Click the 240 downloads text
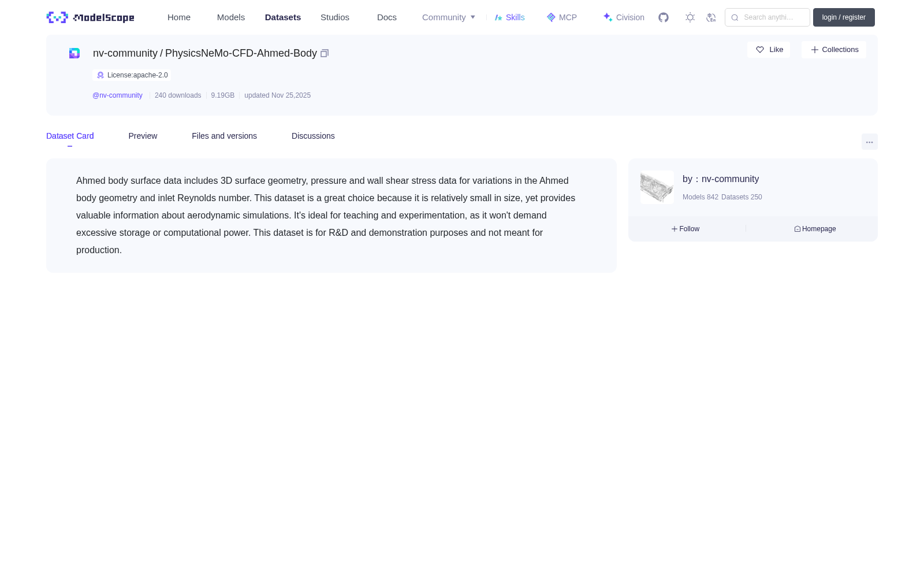This screenshot has height=578, width=924. click(x=178, y=95)
